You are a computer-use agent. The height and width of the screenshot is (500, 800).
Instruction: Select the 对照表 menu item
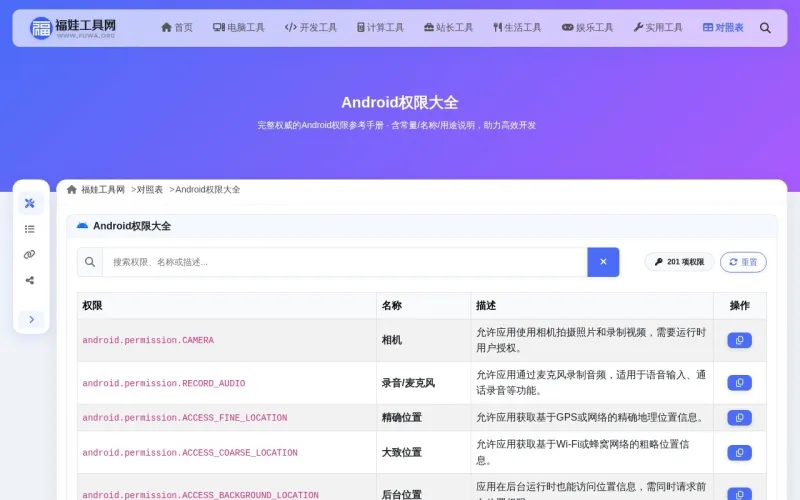click(x=723, y=28)
